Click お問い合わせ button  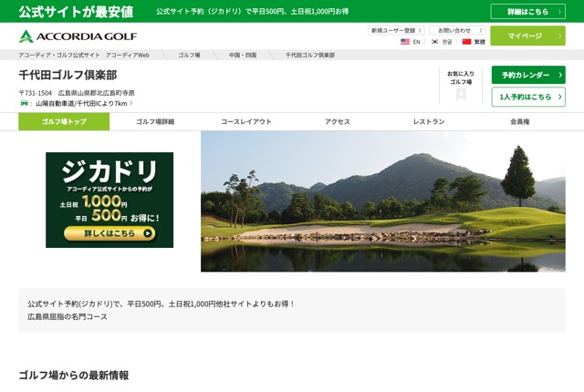(x=457, y=30)
